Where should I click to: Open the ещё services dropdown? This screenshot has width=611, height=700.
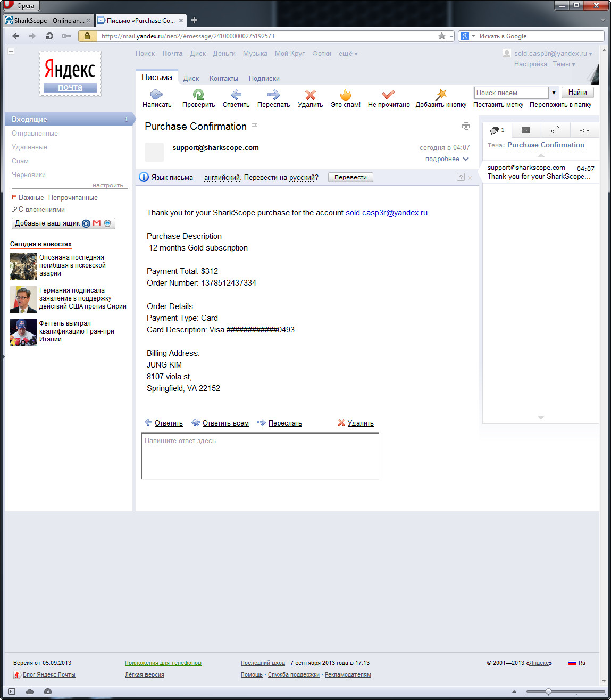click(348, 54)
